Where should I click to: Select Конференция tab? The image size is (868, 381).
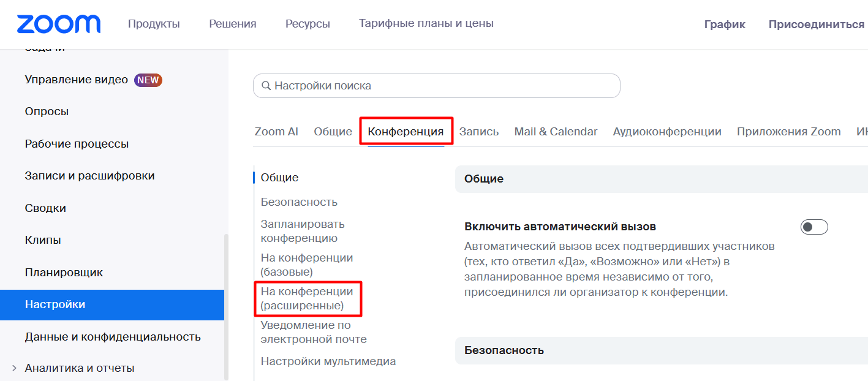406,132
